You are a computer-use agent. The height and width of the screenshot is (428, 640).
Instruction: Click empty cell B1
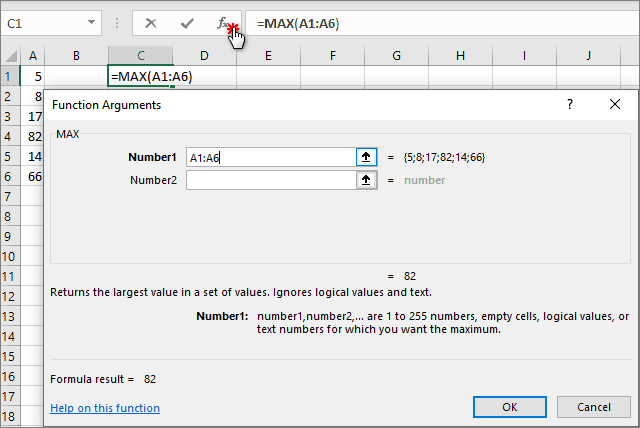tap(76, 76)
